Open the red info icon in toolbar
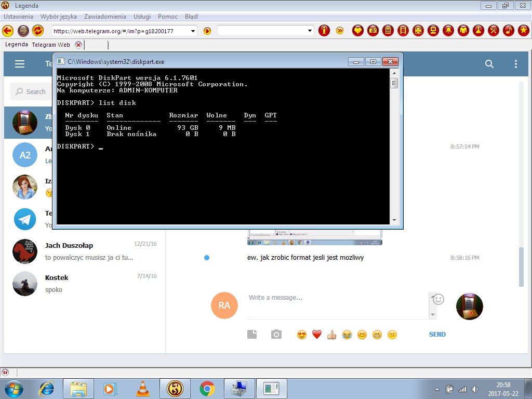Screen dimensions: 532x399 [x=324, y=31]
